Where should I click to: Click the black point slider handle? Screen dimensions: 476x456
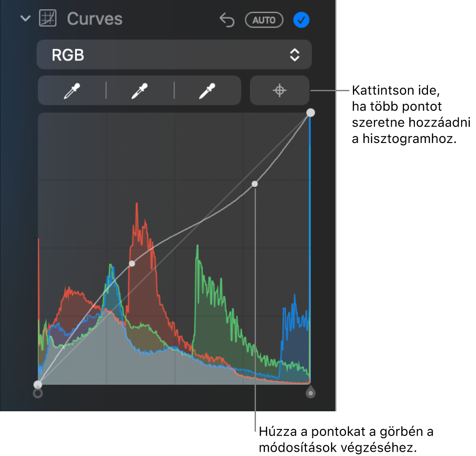click(38, 394)
